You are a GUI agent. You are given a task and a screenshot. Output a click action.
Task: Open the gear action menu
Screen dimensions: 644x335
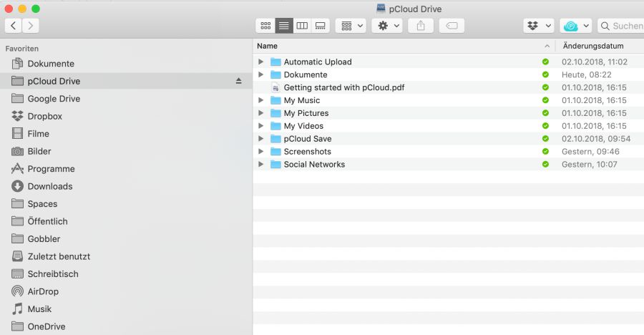pyautogui.click(x=387, y=26)
